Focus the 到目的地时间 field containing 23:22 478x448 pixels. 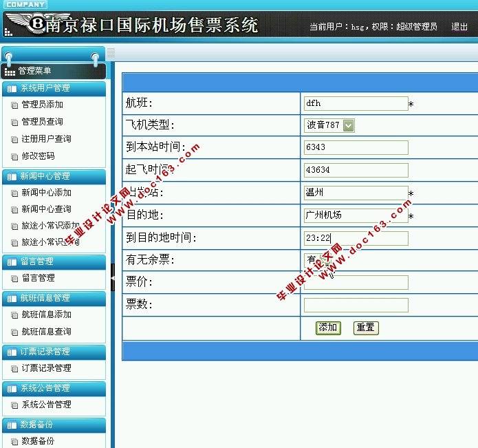coord(356,238)
